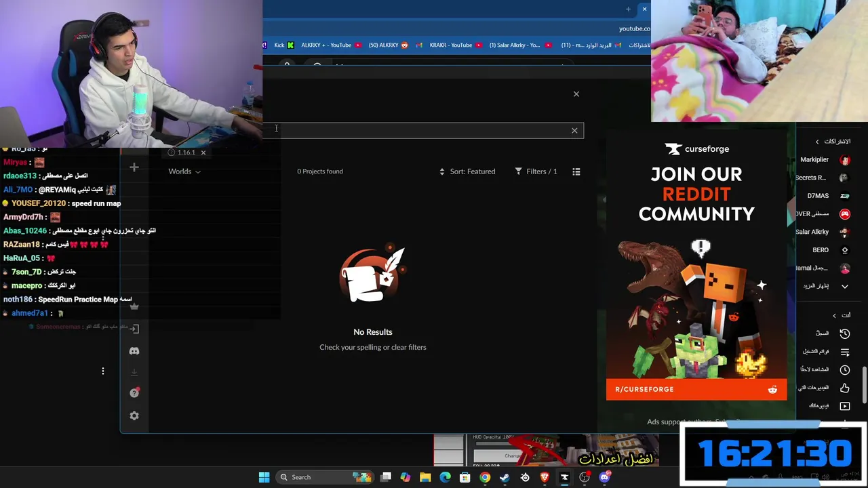Open (50) ALKRKY Reddit bookmark
Viewport: 868px width, 488px height.
pyautogui.click(x=389, y=45)
